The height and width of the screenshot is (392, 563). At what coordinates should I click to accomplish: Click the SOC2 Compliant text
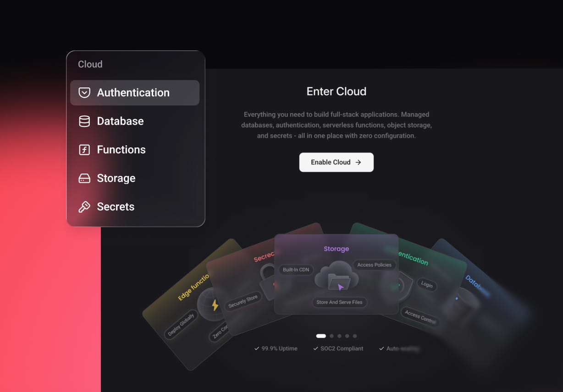pyautogui.click(x=342, y=348)
